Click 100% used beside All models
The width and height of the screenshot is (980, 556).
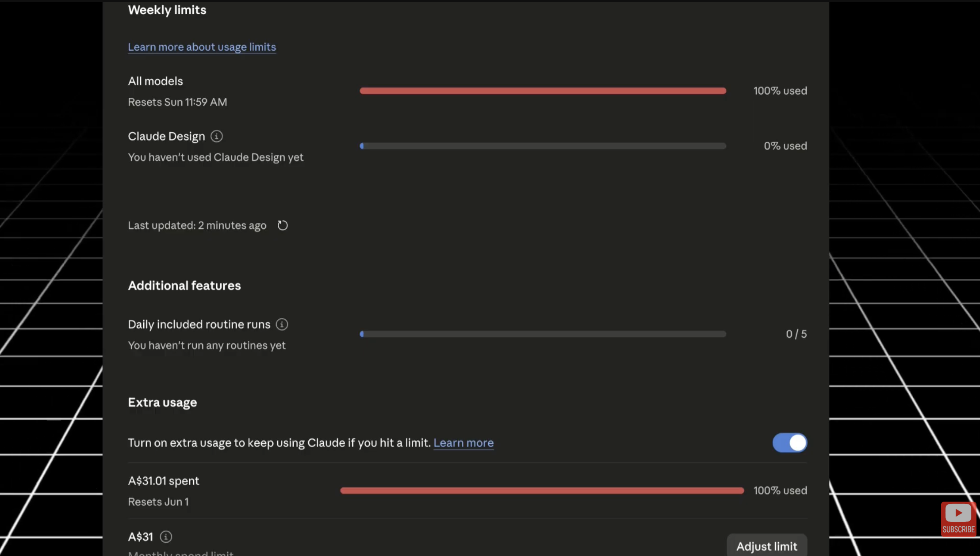tap(780, 91)
